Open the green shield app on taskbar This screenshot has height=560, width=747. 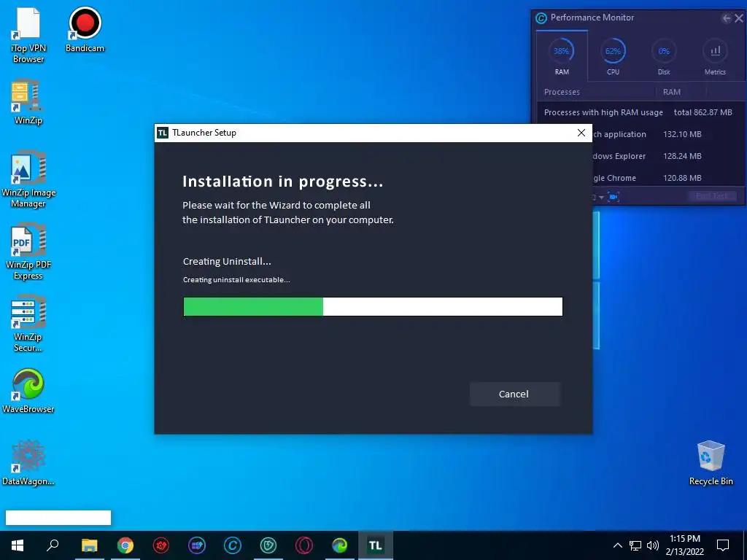[268, 545]
